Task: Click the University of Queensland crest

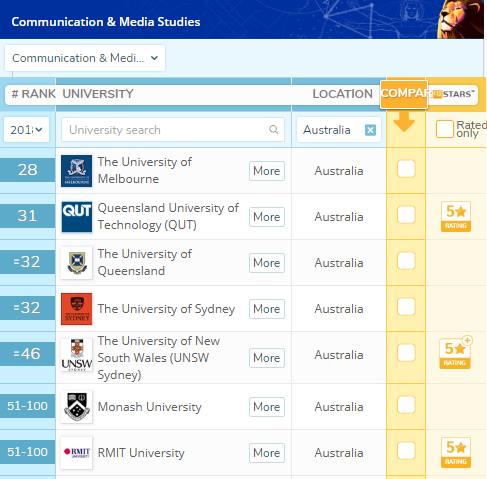Action: tap(76, 263)
